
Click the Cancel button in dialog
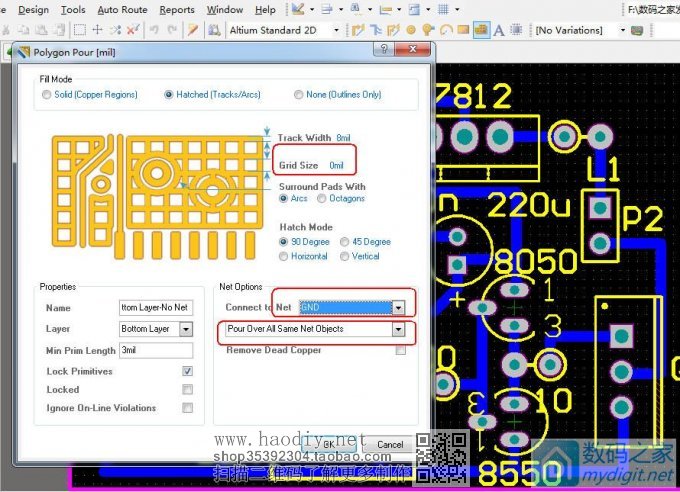[390, 444]
